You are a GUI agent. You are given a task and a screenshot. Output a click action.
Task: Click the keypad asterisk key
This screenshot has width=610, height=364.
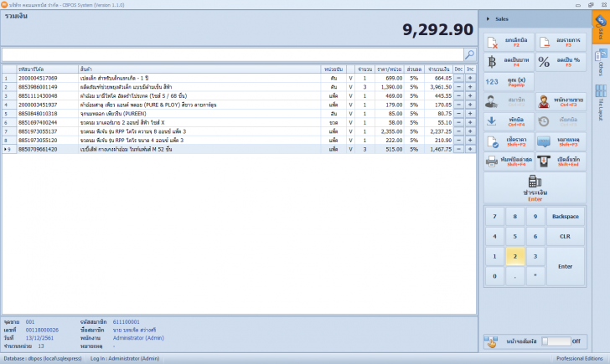(535, 276)
